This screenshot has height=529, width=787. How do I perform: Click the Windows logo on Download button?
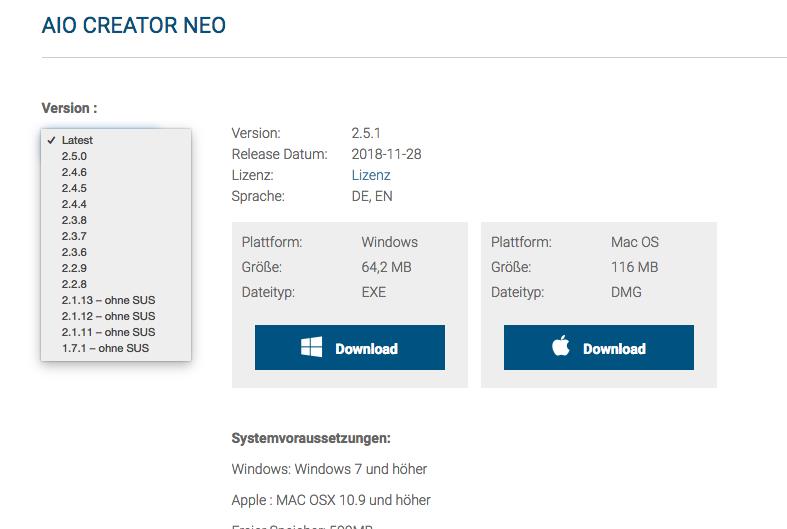pos(311,347)
